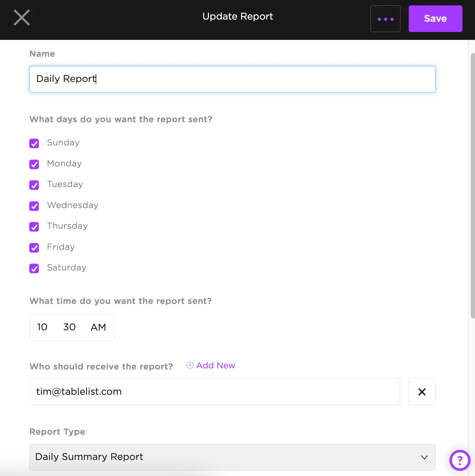Screen dimensions: 475x476
Task: Toggle the Saturday checkbox
Action: tap(34, 268)
